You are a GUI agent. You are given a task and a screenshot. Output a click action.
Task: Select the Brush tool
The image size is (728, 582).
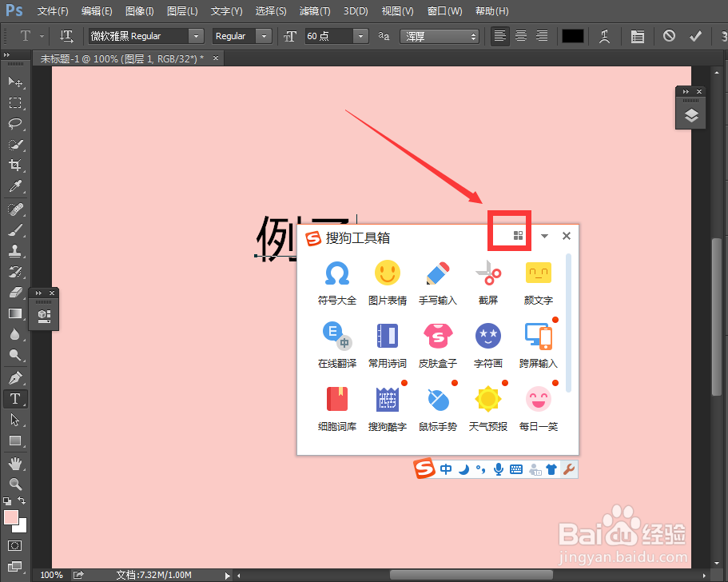[x=15, y=230]
